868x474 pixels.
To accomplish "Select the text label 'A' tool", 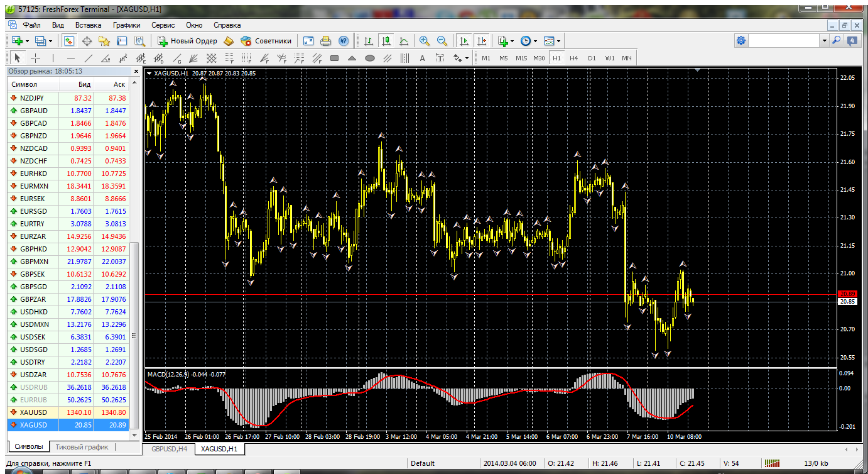I will (422, 58).
